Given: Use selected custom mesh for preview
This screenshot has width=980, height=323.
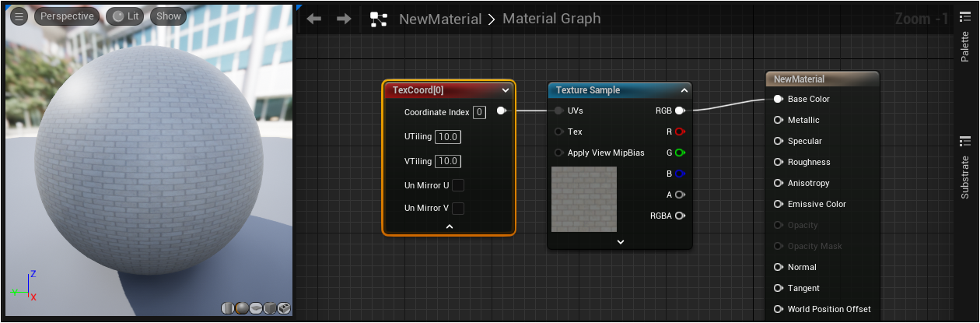Looking at the screenshot, I should [x=284, y=308].
